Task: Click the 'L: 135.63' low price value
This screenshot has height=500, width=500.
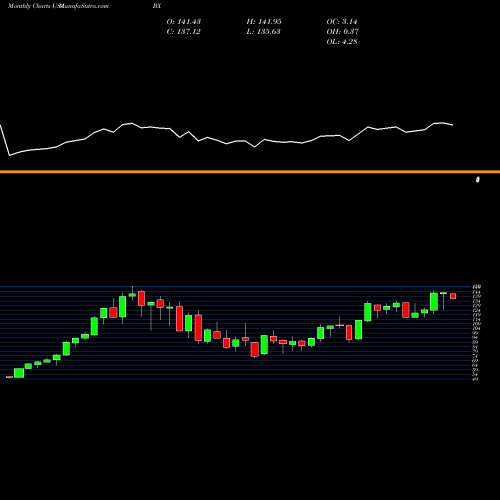Action: (263, 32)
